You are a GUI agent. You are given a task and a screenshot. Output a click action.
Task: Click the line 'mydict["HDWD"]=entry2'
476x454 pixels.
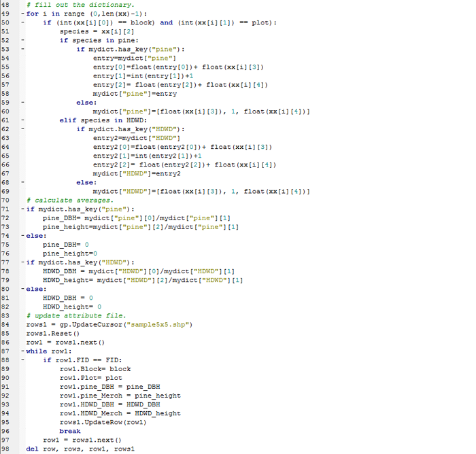[137, 173]
